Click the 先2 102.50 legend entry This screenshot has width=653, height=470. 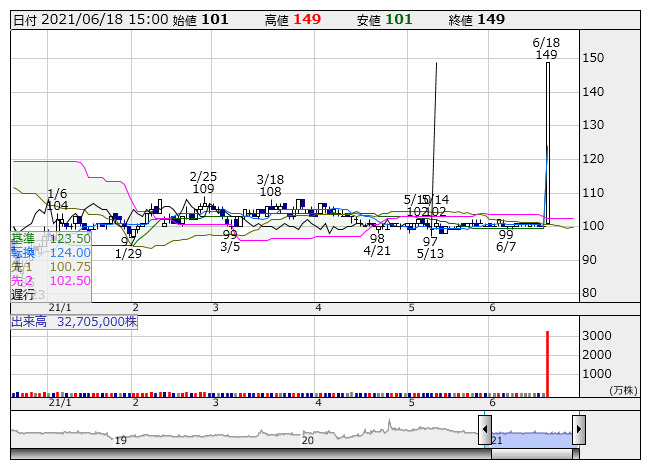coord(50,281)
